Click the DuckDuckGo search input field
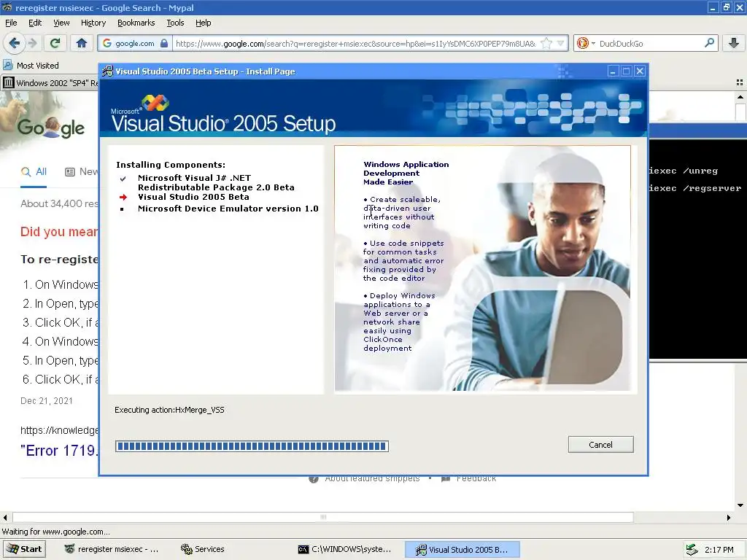The height and width of the screenshot is (560, 747). pos(648,43)
